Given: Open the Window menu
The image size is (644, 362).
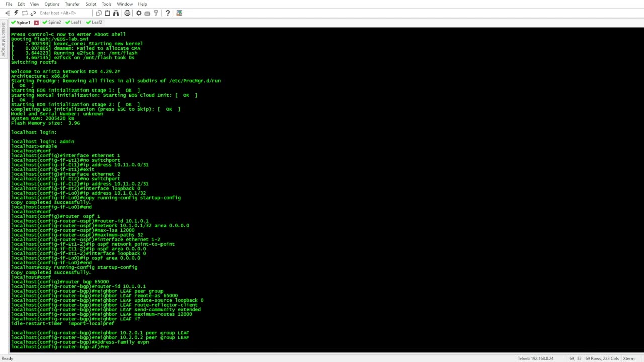Looking at the screenshot, I should pyautogui.click(x=125, y=4).
